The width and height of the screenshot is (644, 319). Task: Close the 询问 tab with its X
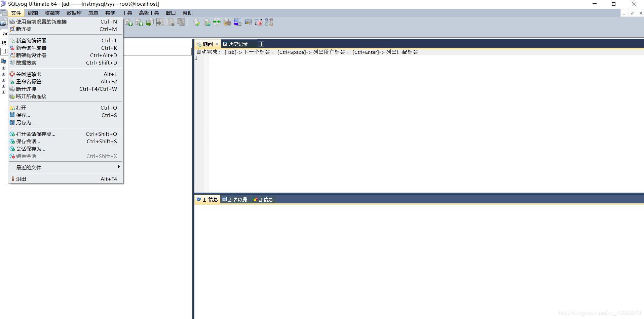click(217, 44)
